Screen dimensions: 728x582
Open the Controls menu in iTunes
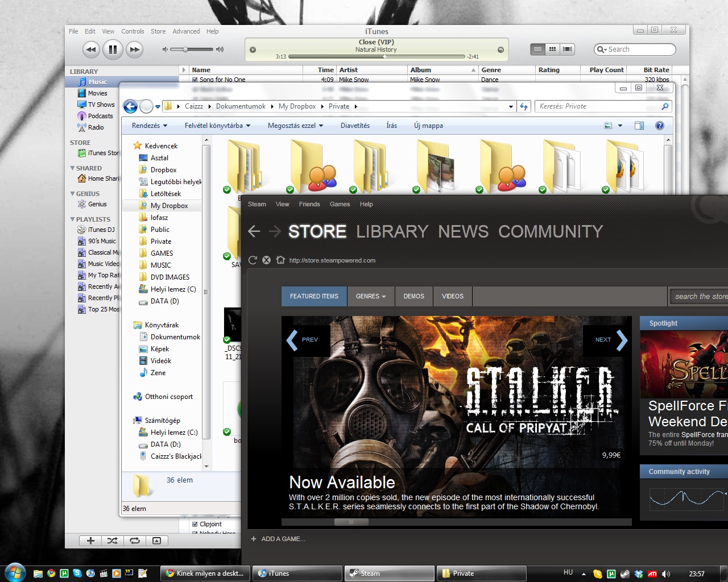pyautogui.click(x=133, y=31)
